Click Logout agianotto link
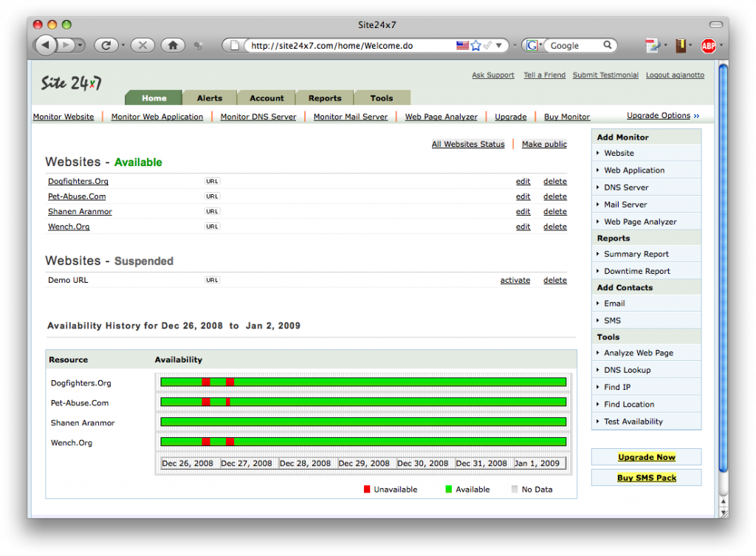This screenshot has width=756, height=556. (675, 75)
